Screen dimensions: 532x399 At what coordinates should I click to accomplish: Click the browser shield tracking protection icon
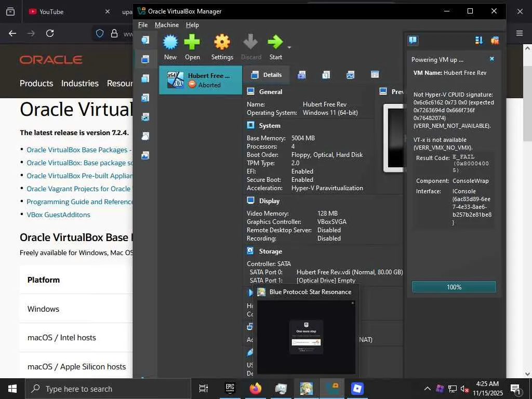point(100,33)
